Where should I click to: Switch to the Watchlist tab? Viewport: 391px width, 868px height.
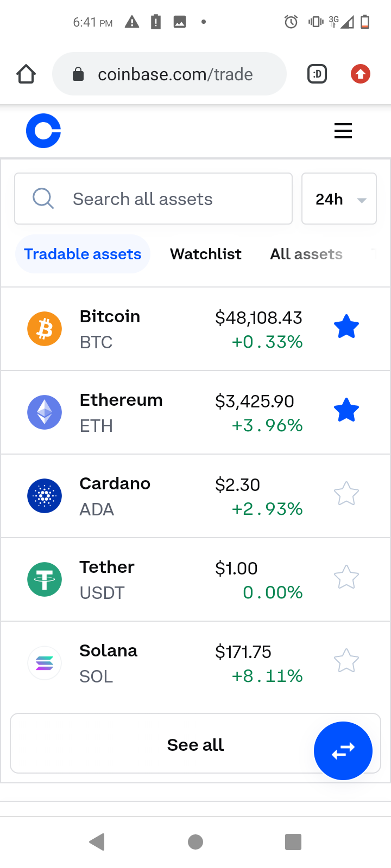pyautogui.click(x=205, y=254)
